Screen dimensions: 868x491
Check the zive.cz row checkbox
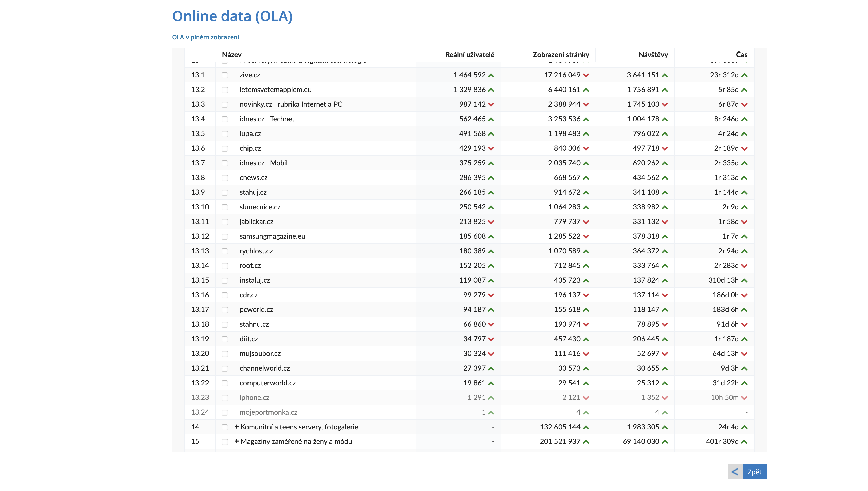coord(225,75)
